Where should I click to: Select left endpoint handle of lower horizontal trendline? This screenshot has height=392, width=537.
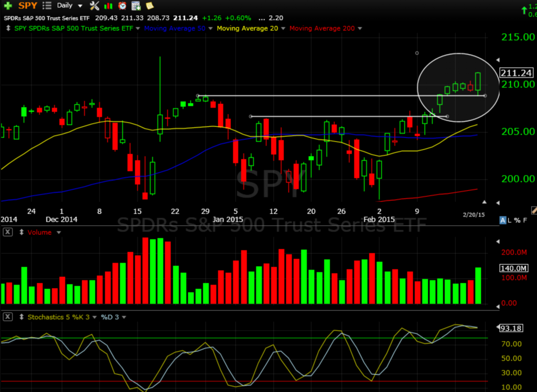pos(251,116)
